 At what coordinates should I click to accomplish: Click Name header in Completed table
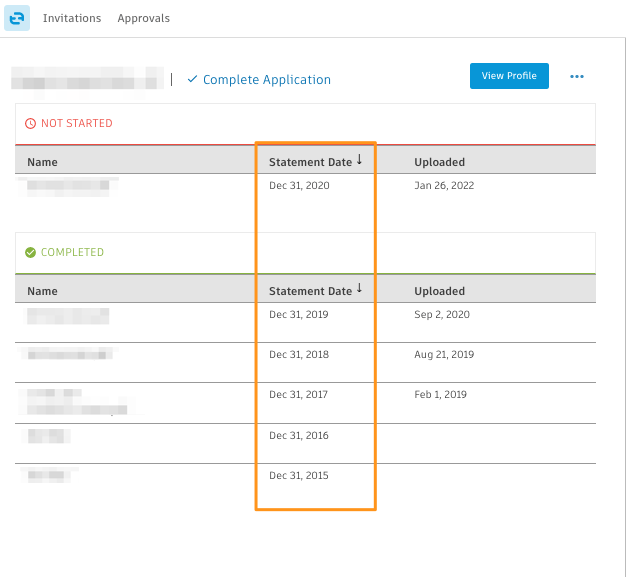[42, 291]
